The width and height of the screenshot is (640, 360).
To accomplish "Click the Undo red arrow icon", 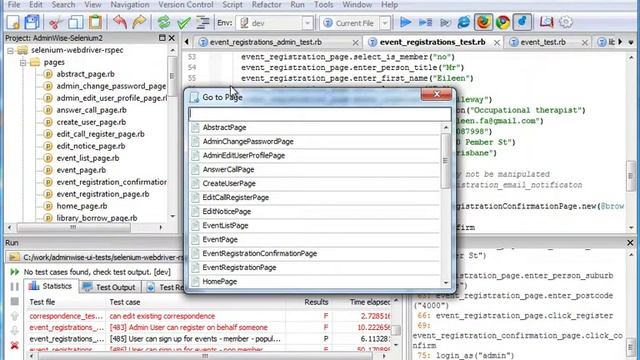I will (120, 22).
